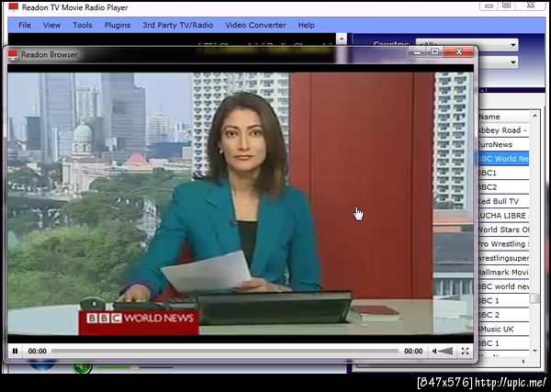Select the Abbey Road channel row
This screenshot has height=392, width=551.
pyautogui.click(x=503, y=130)
